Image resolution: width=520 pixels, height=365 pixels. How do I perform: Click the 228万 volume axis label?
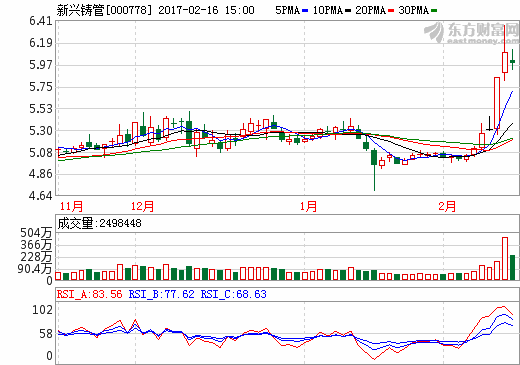pos(36,257)
